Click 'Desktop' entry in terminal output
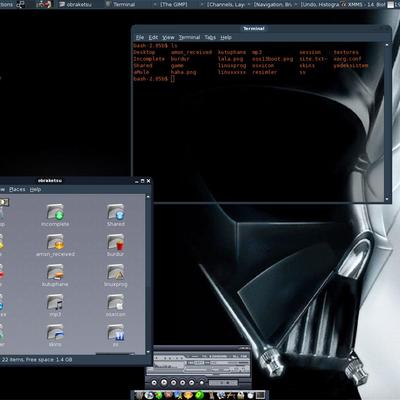 144,52
